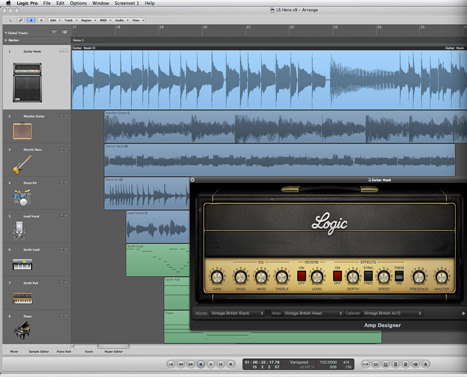This screenshot has width=467, height=377.
Task: Go to beginning with transport button
Action: pos(171,364)
